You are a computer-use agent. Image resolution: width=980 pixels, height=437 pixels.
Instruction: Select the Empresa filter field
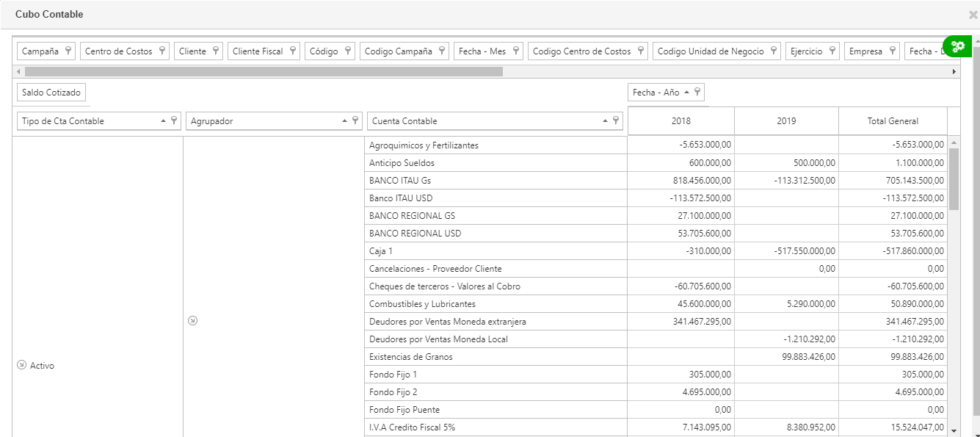pyautogui.click(x=872, y=51)
